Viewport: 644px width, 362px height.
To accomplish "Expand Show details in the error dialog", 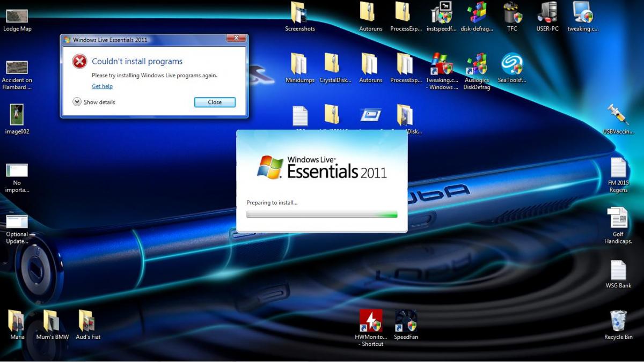I will (x=94, y=102).
